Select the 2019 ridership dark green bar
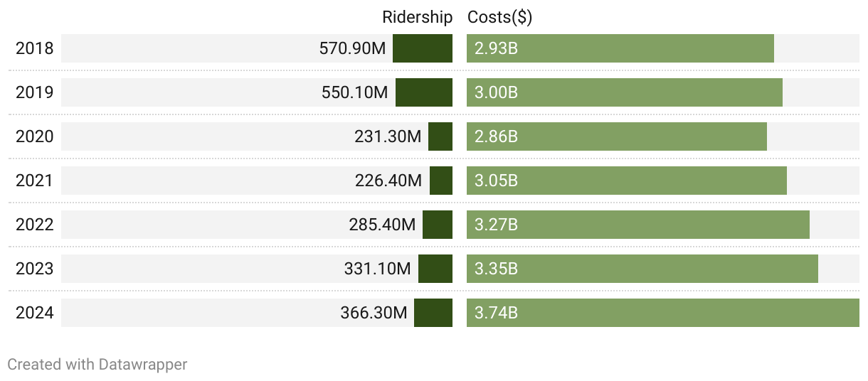Image resolution: width=868 pixels, height=381 pixels. pos(424,92)
